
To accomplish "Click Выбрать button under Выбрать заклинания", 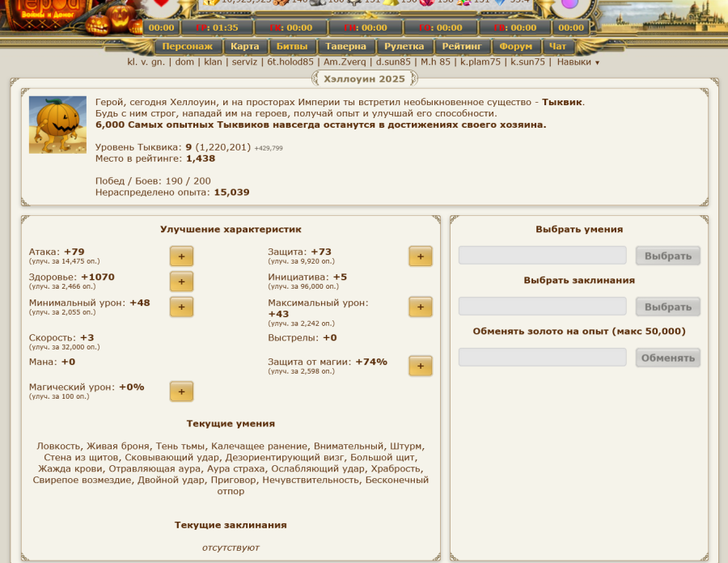I will point(667,307).
